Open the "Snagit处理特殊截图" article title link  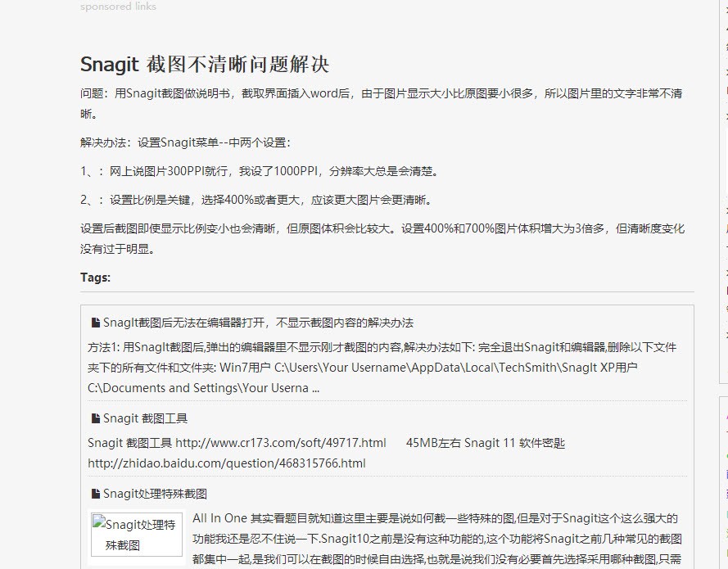click(155, 494)
